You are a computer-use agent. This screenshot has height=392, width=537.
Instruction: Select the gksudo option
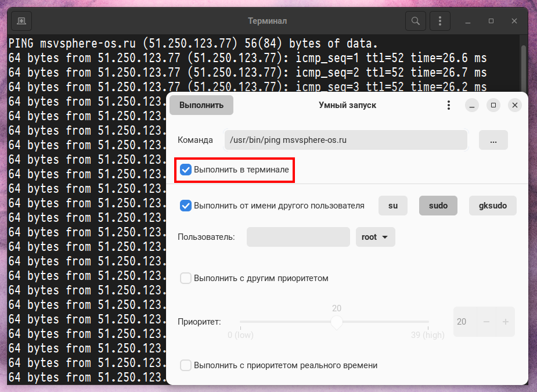(x=492, y=206)
